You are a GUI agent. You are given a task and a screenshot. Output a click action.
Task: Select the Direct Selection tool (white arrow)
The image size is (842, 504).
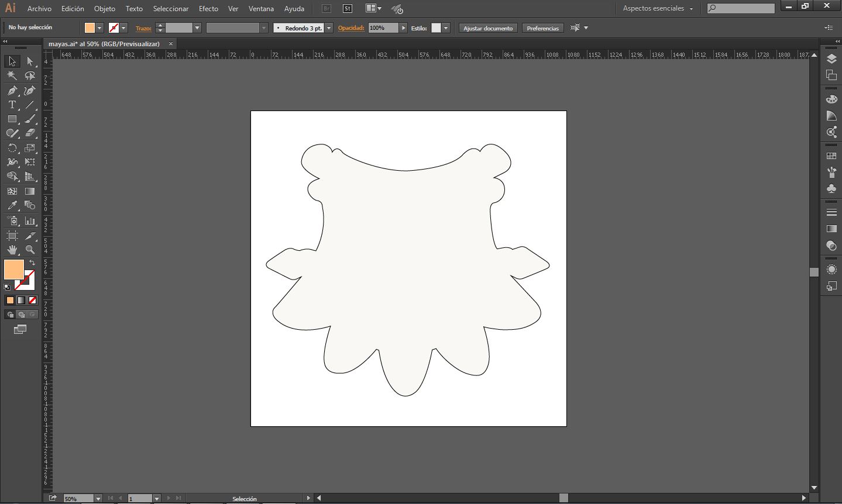click(30, 61)
